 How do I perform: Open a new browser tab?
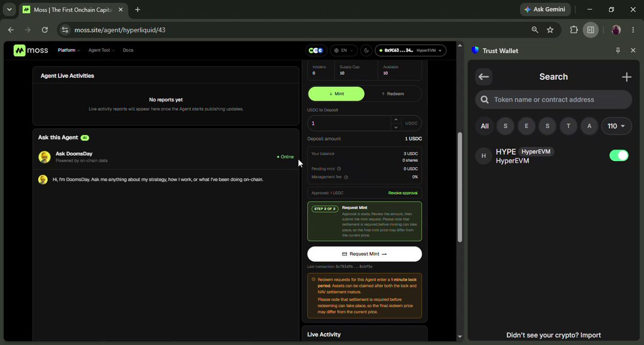(x=137, y=10)
